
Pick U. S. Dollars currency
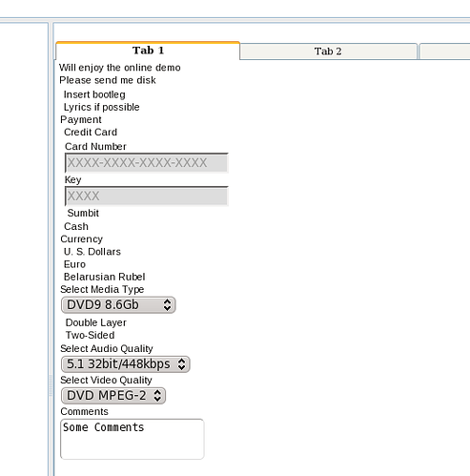coord(92,252)
